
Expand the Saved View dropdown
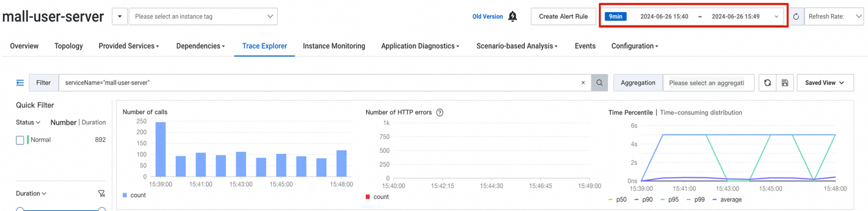click(x=825, y=83)
